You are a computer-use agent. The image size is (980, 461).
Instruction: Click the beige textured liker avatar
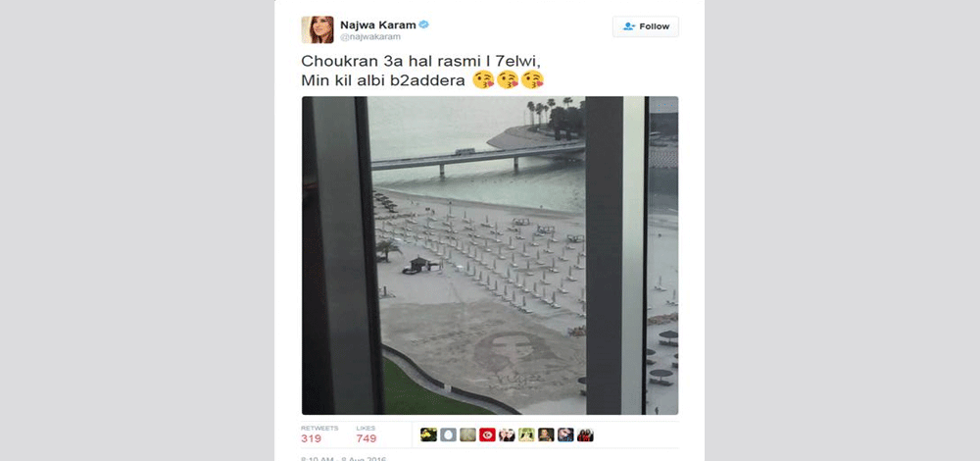click(x=467, y=435)
